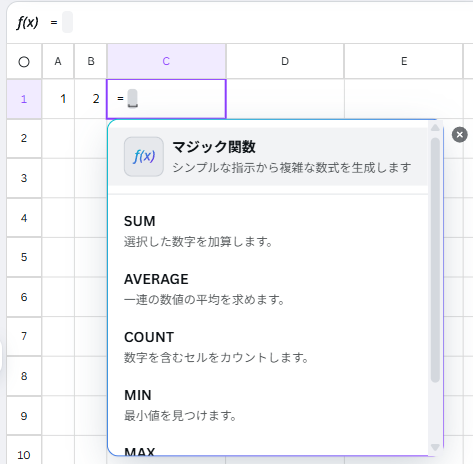Click the SUM description 選択した数字を加算します
Image resolution: width=473 pixels, height=464 pixels.
(x=198, y=241)
